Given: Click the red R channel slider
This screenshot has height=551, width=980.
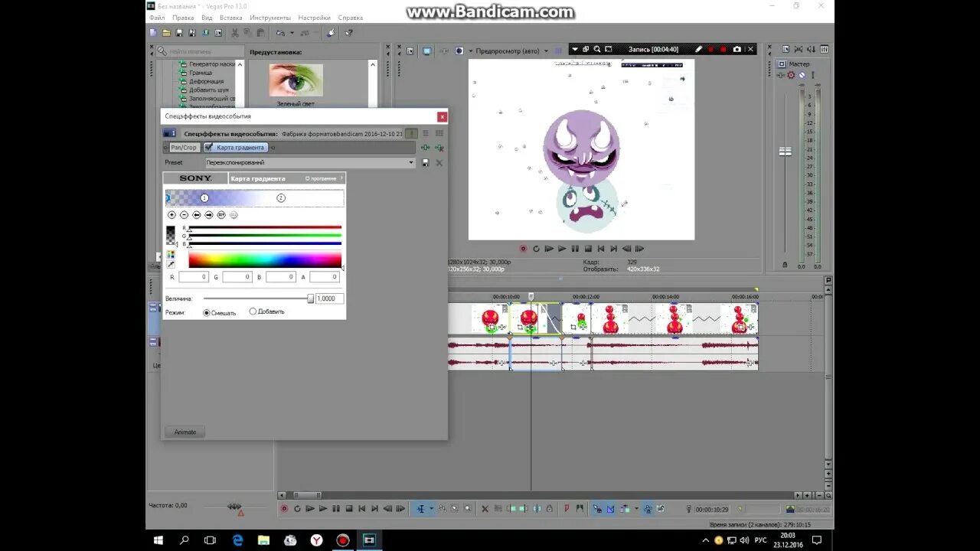Looking at the screenshot, I should pyautogui.click(x=265, y=228).
